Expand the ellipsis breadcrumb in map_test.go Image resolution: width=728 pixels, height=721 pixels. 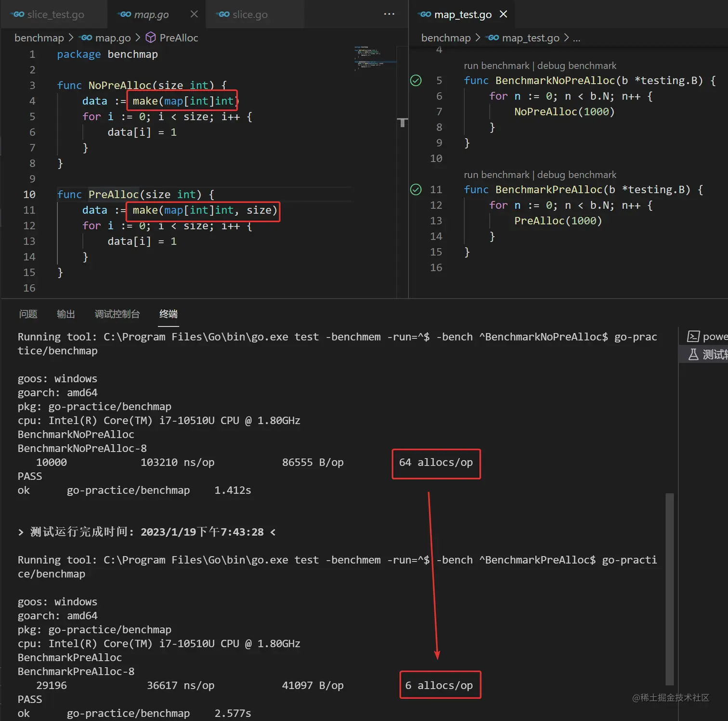point(576,38)
